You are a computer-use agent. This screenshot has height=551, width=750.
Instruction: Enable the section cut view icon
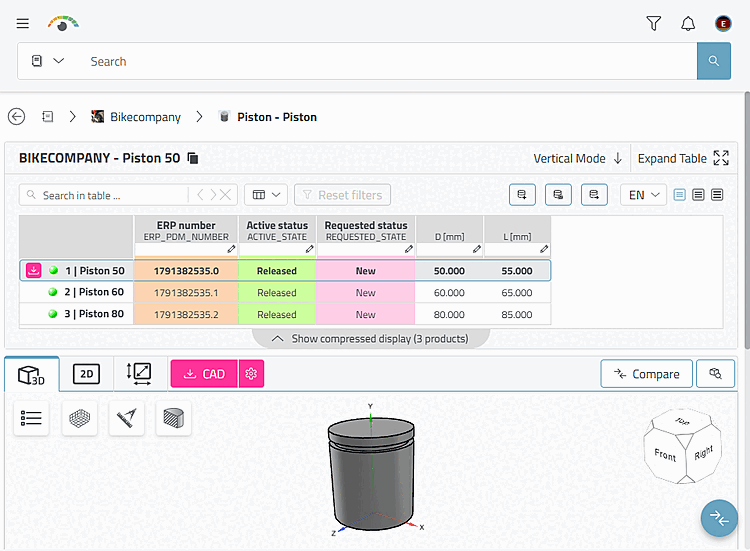point(174,419)
